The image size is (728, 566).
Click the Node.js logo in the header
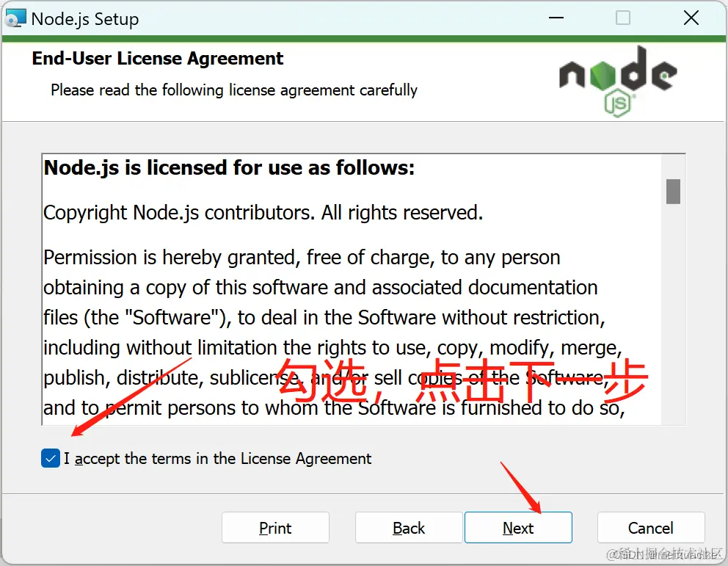618,81
